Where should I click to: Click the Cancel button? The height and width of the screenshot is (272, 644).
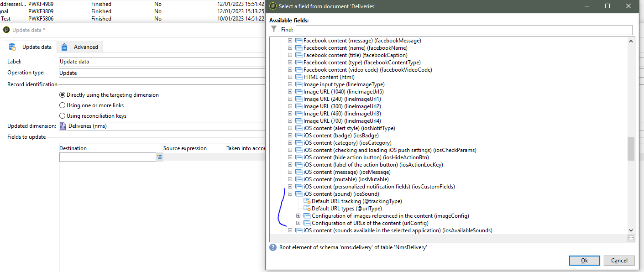coord(619,260)
